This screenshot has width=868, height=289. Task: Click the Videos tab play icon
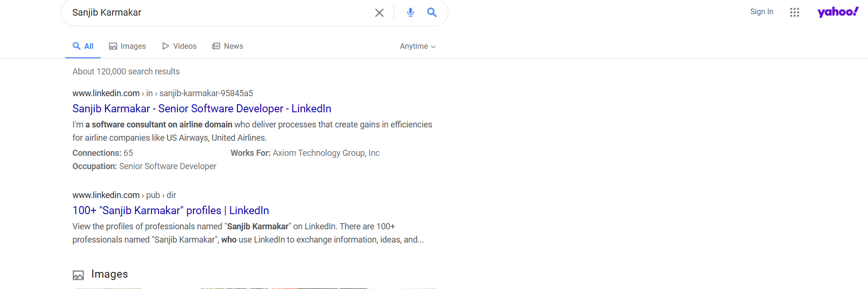166,46
